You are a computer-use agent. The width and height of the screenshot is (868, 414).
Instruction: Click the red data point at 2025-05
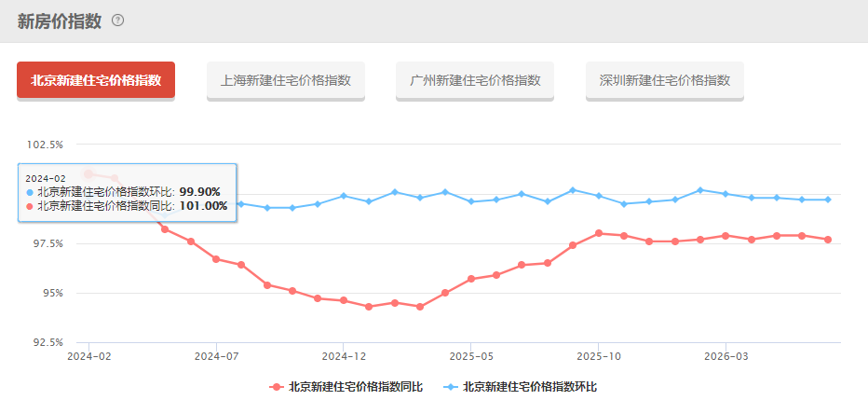(471, 279)
